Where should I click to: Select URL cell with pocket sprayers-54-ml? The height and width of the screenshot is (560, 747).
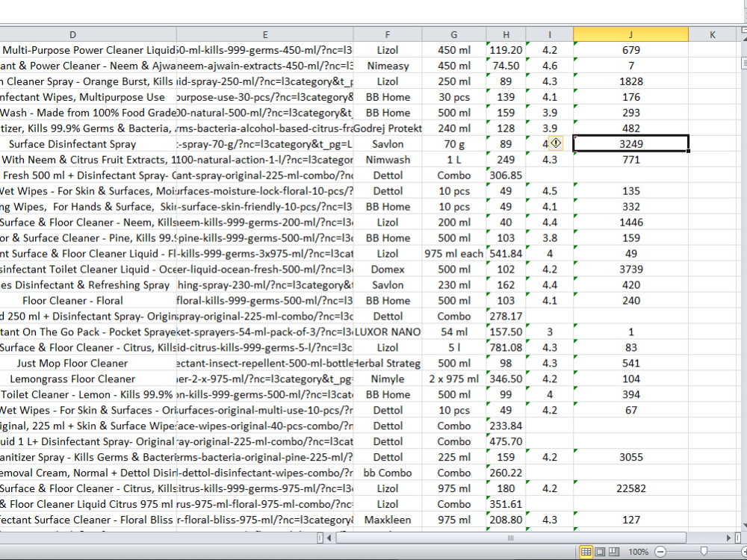click(265, 332)
